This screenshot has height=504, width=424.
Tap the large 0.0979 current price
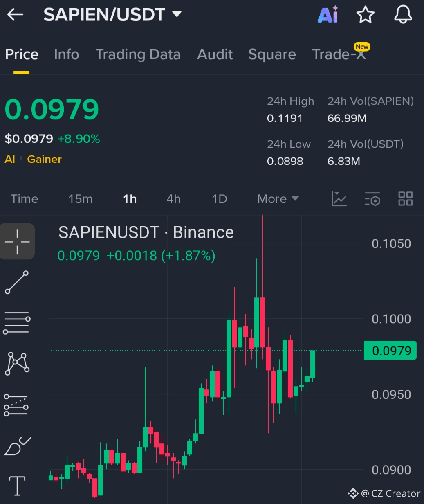tap(52, 109)
